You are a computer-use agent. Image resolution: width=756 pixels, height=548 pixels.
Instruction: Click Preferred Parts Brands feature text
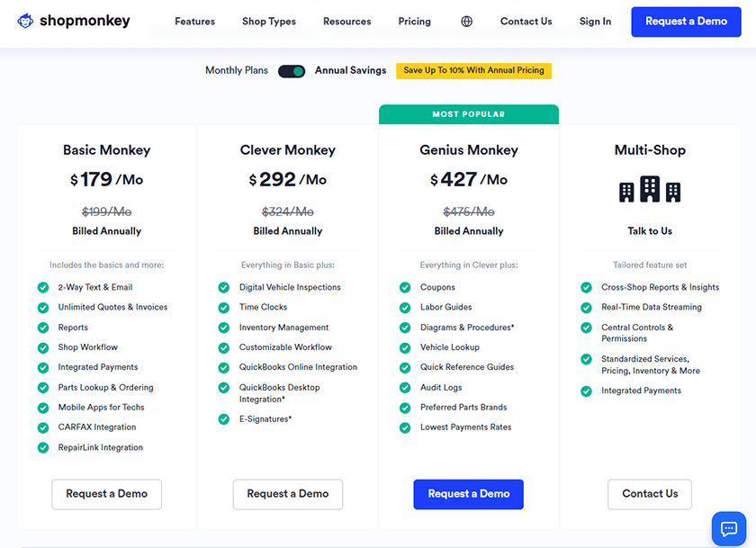(x=463, y=408)
